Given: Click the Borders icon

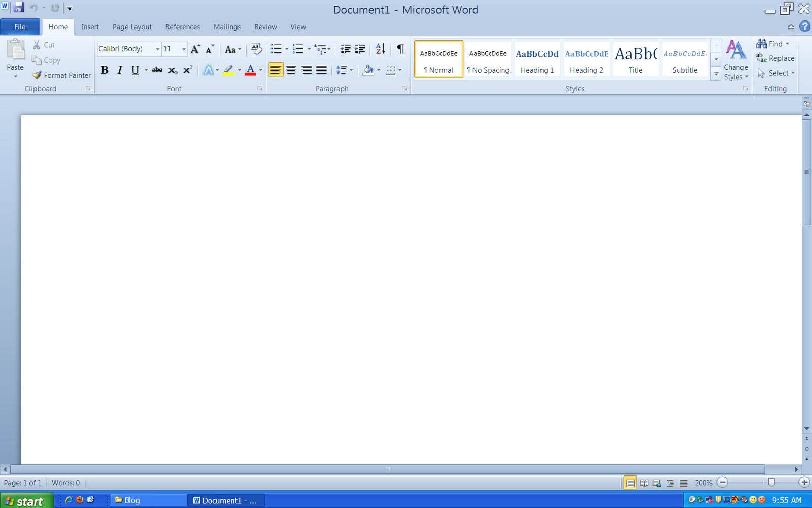Looking at the screenshot, I should (390, 70).
